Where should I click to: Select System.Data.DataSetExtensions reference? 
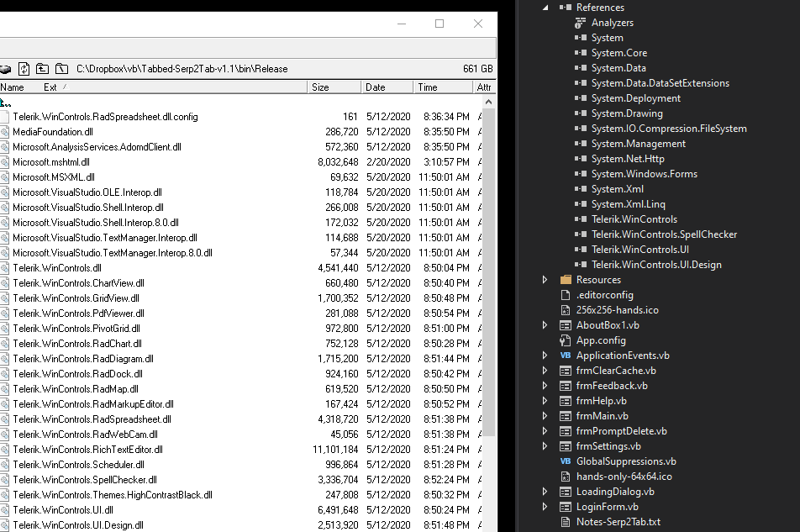[x=661, y=83]
